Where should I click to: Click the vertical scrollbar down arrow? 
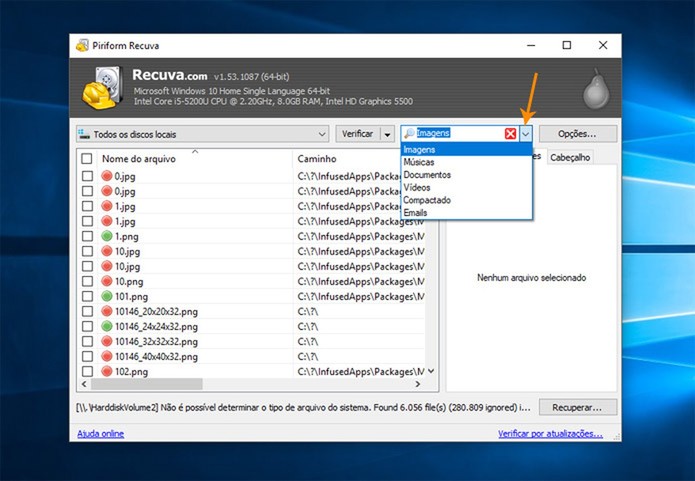(x=431, y=371)
